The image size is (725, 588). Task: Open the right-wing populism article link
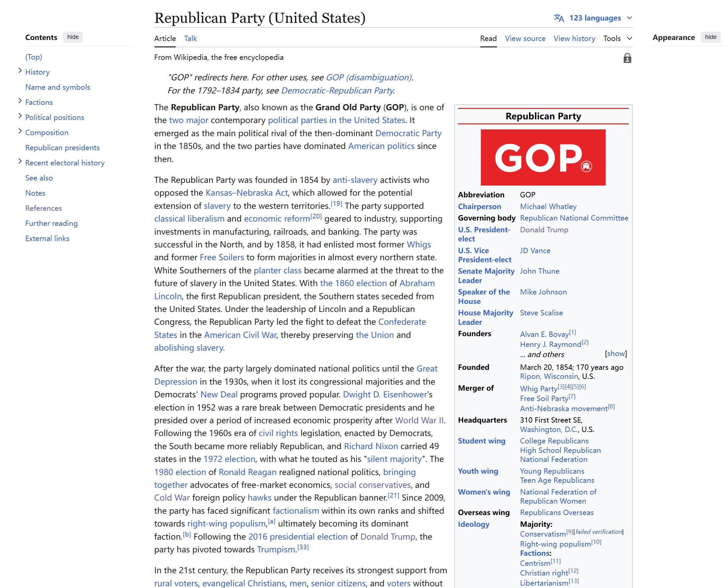[x=226, y=524]
